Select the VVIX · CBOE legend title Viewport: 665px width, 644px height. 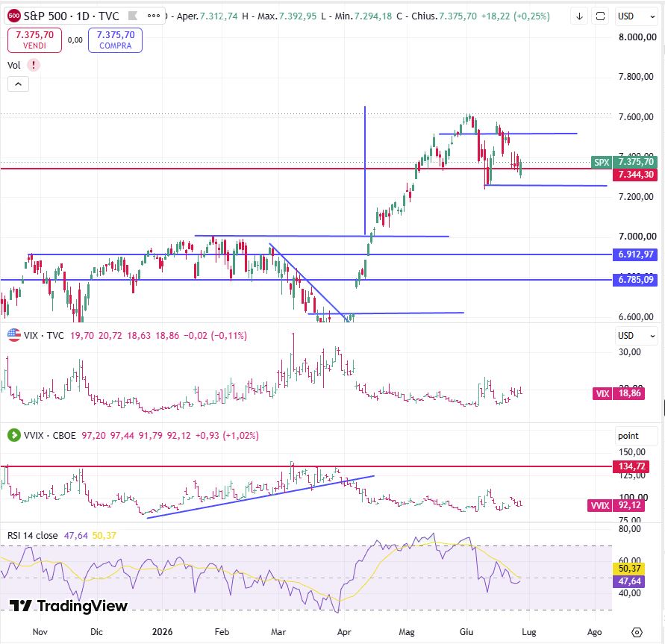point(49,436)
